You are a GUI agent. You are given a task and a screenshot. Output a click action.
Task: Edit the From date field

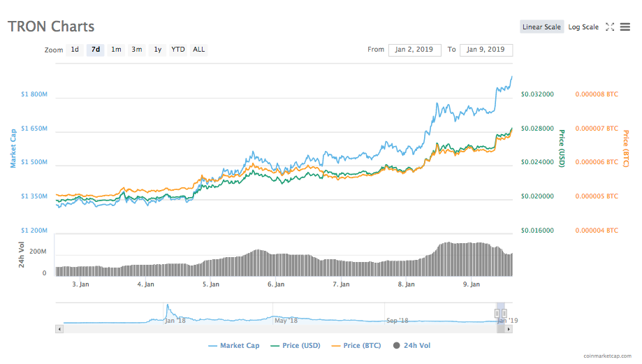click(415, 50)
